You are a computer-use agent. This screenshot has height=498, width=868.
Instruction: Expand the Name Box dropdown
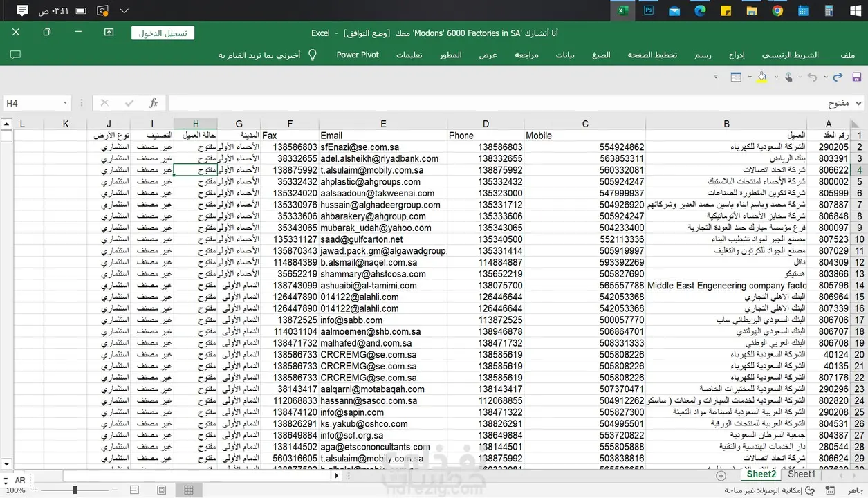click(x=66, y=103)
